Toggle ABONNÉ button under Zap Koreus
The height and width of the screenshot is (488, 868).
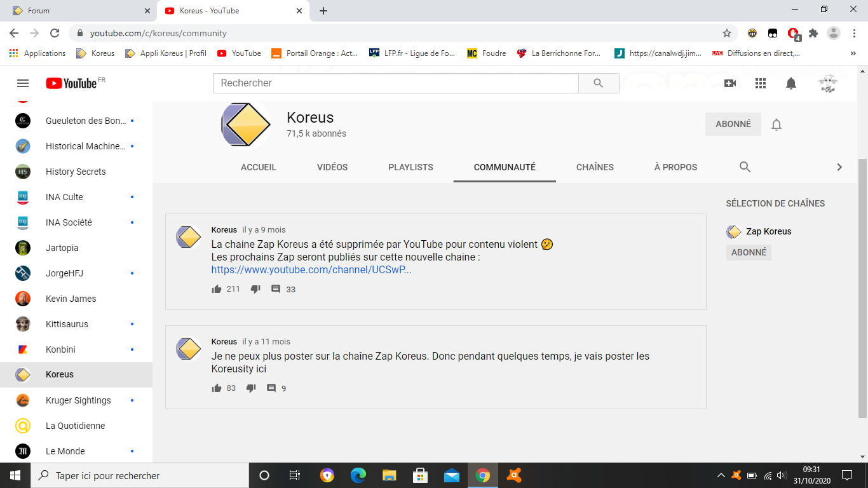[x=749, y=252]
